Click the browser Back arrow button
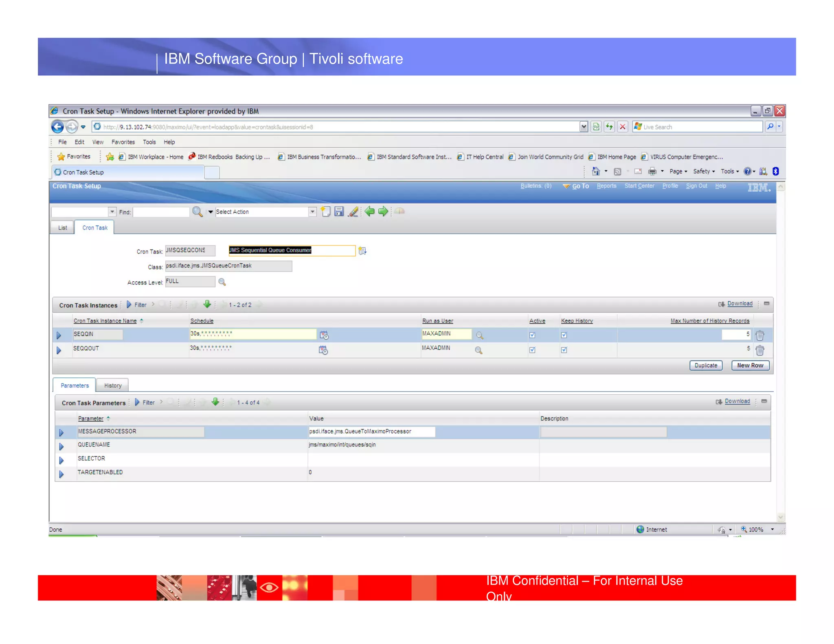The height and width of the screenshot is (644, 834). 57,127
